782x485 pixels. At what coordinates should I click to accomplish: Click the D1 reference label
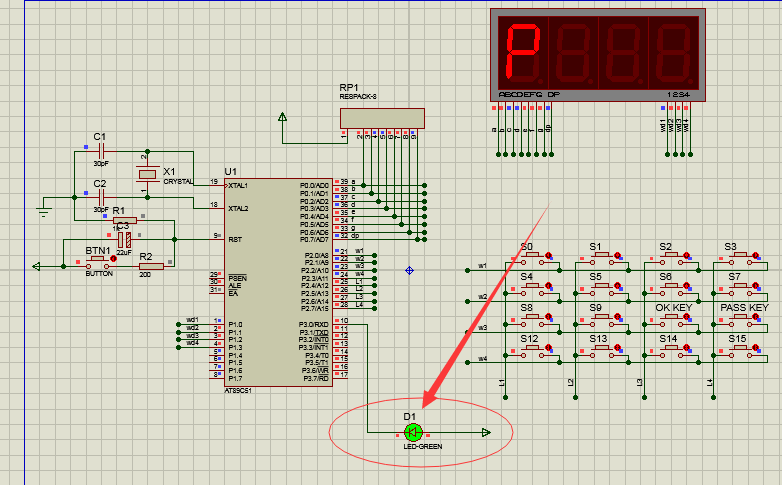click(x=409, y=417)
